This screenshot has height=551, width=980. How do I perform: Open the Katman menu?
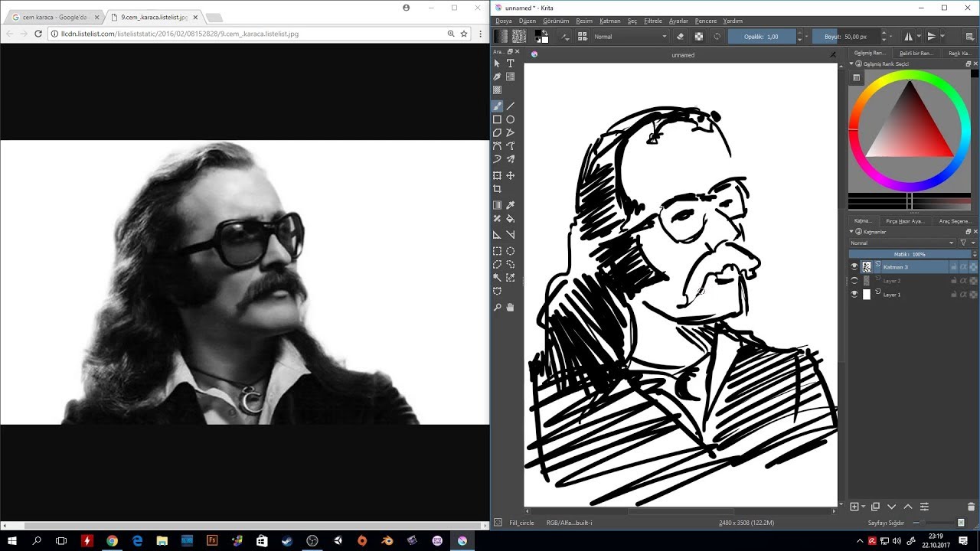610,21
